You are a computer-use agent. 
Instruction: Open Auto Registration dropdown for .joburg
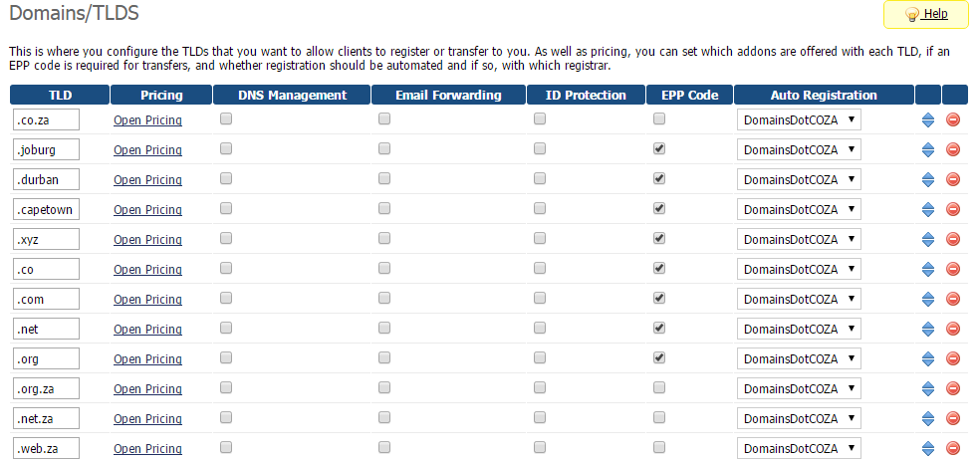(799, 150)
